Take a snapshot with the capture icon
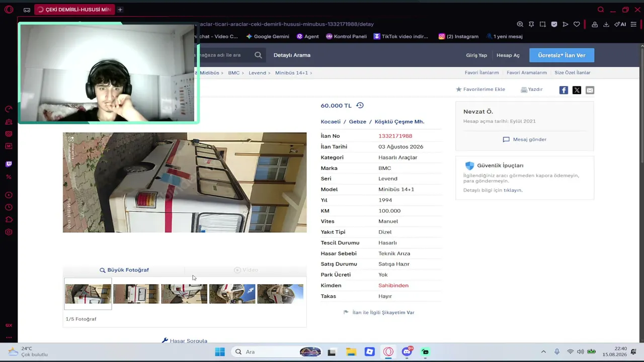 point(542,24)
